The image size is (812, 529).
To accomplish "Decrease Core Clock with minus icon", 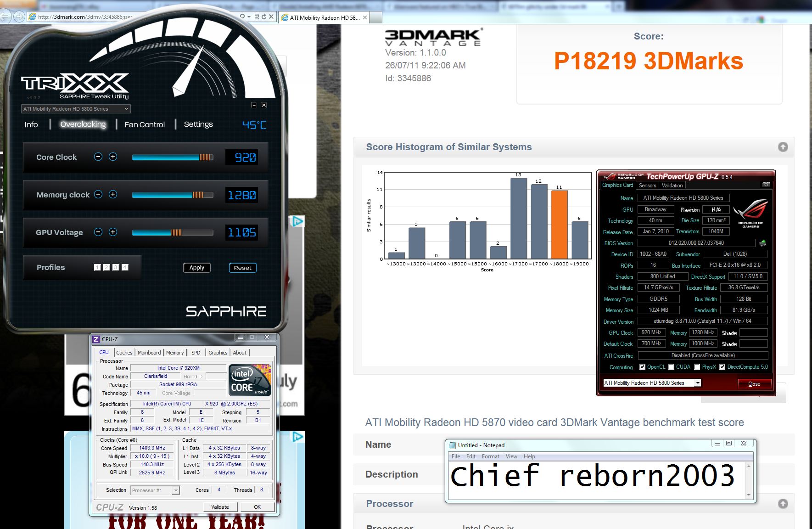I will click(x=98, y=157).
